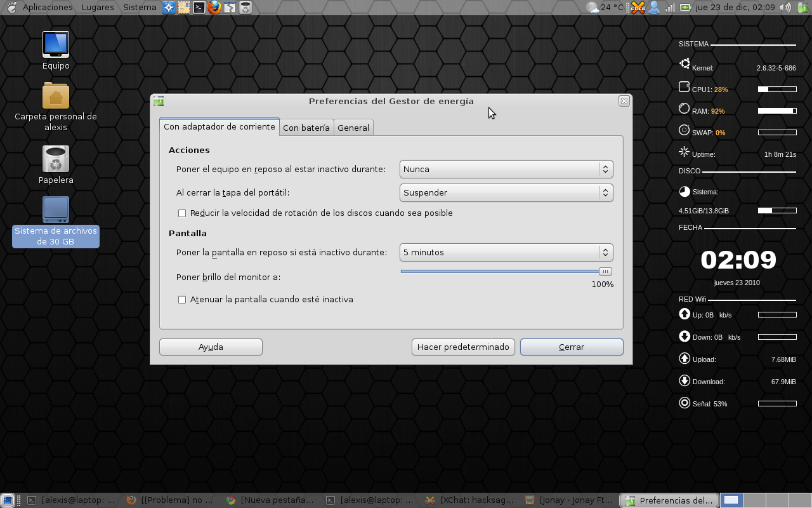The image size is (812, 508).
Task: Open the Lugares menu
Action: [98, 8]
